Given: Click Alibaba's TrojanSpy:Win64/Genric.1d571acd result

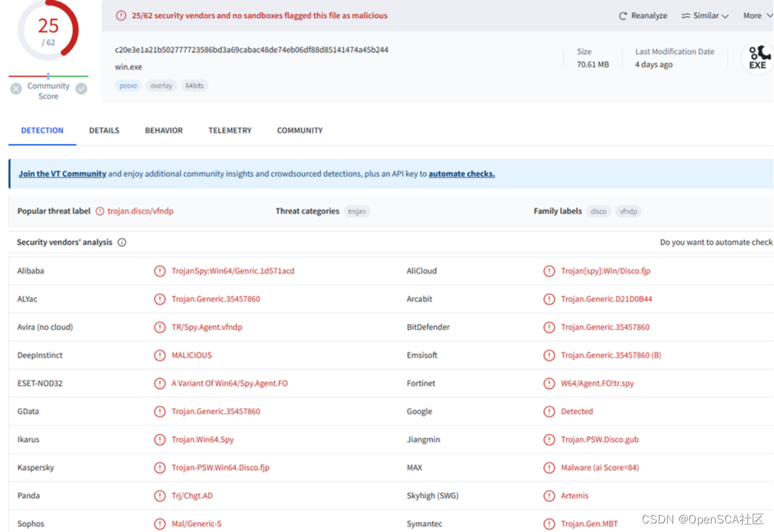Looking at the screenshot, I should tap(233, 271).
